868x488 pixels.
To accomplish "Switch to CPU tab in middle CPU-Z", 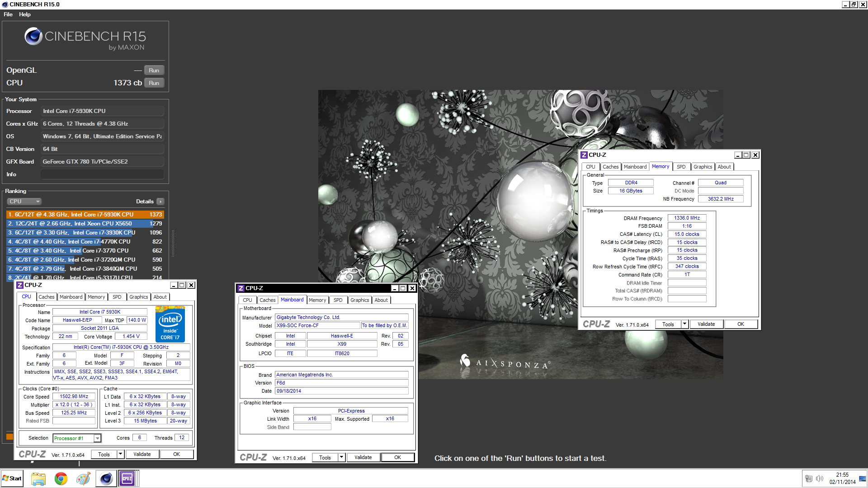I will point(247,300).
